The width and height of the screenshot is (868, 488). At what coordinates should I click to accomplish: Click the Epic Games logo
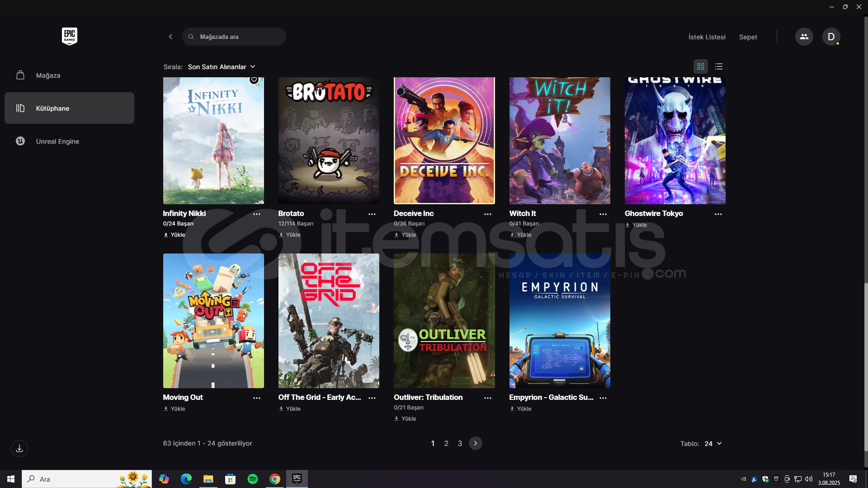[70, 36]
